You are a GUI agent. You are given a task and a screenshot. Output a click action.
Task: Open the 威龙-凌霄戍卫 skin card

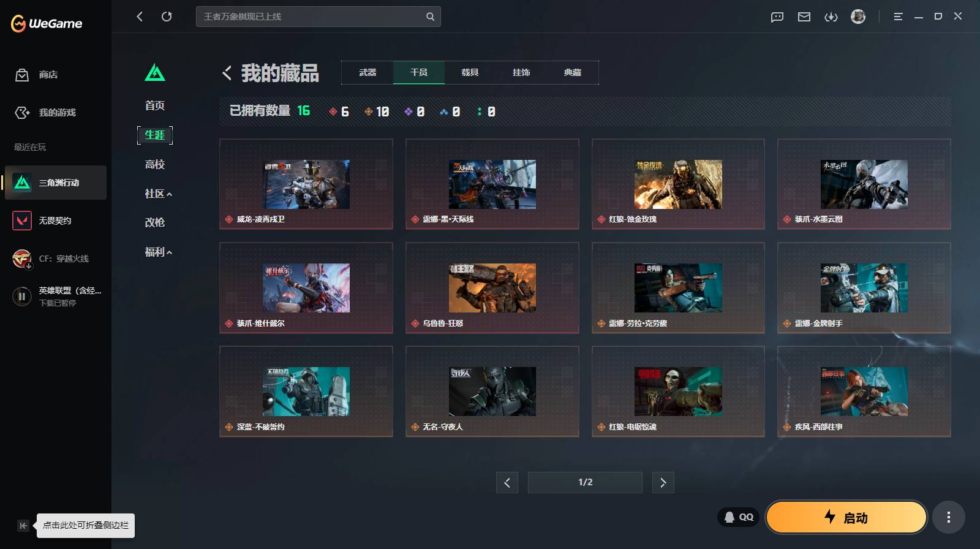[x=306, y=184]
